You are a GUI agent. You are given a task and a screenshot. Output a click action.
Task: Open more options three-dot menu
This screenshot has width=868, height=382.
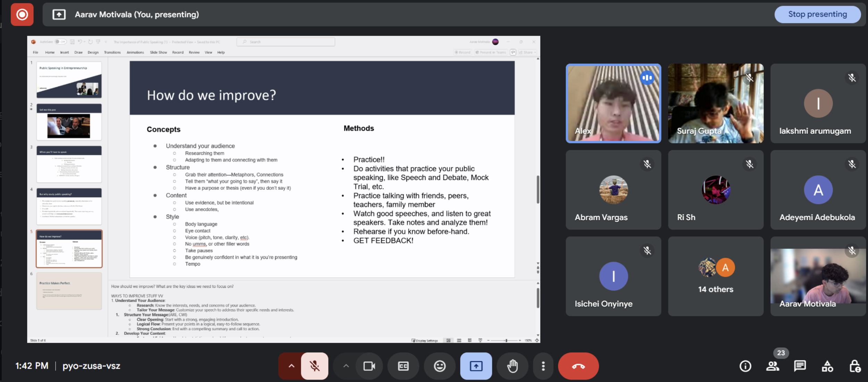click(543, 366)
